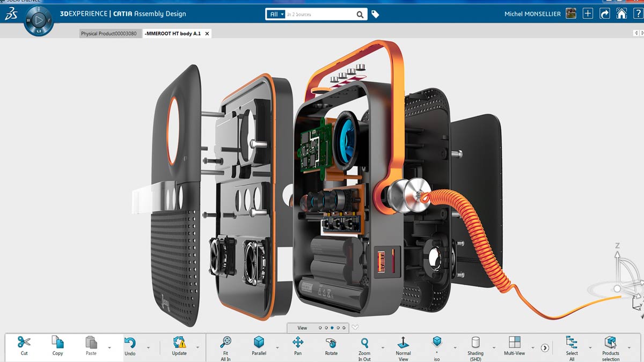Activate the Pan tool
Viewport: 644px width, 362px height.
pos(298,342)
